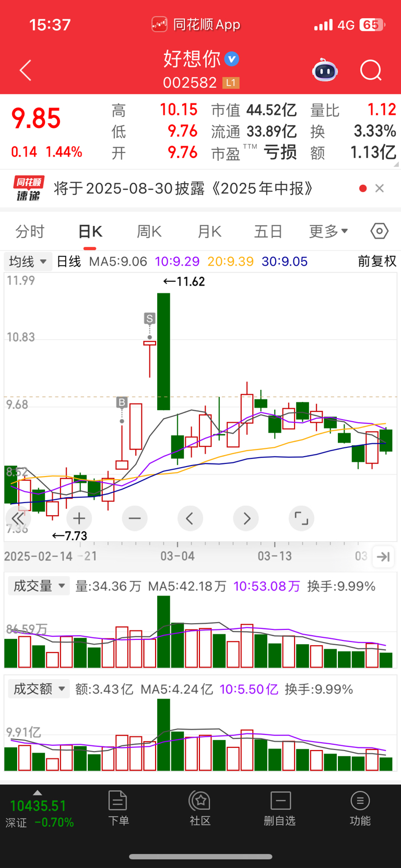Move chart cursor right one candle
The image size is (401, 868).
click(246, 518)
